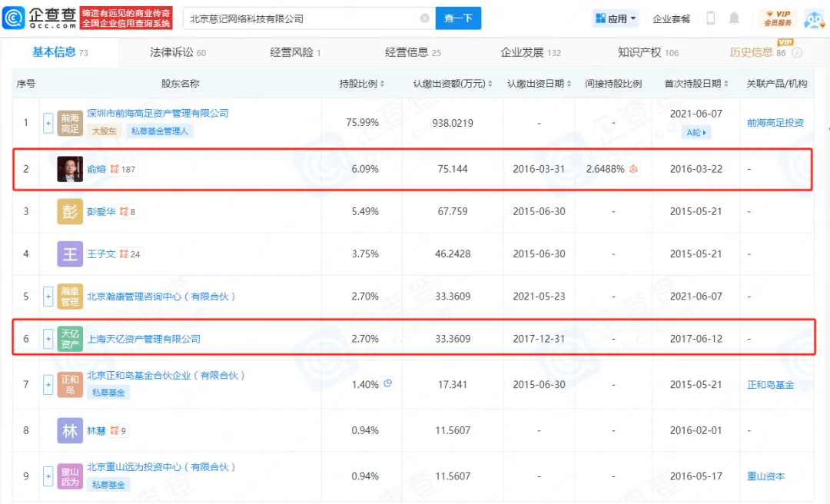The image size is (830, 504).
Task: Open the 应用 dropdown menu
Action: [x=616, y=18]
